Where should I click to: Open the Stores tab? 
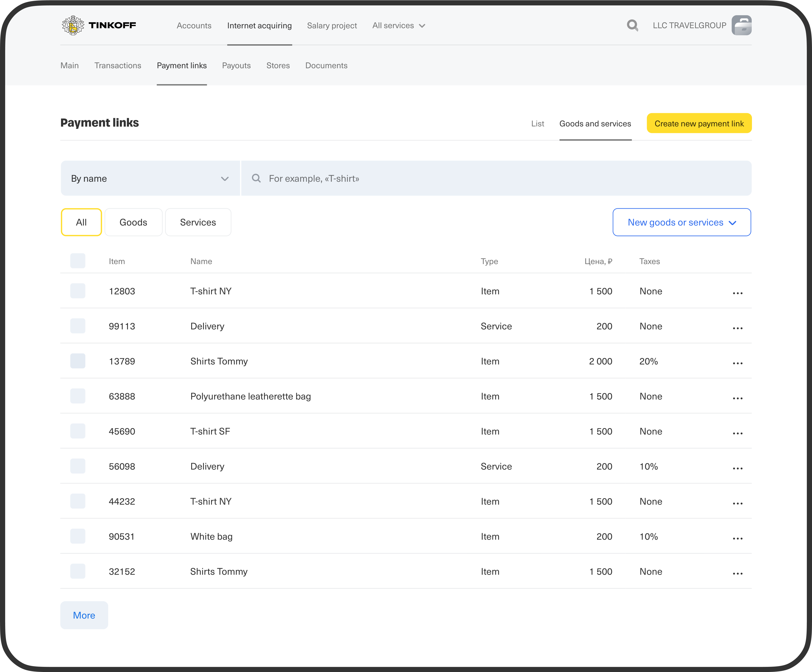point(278,65)
